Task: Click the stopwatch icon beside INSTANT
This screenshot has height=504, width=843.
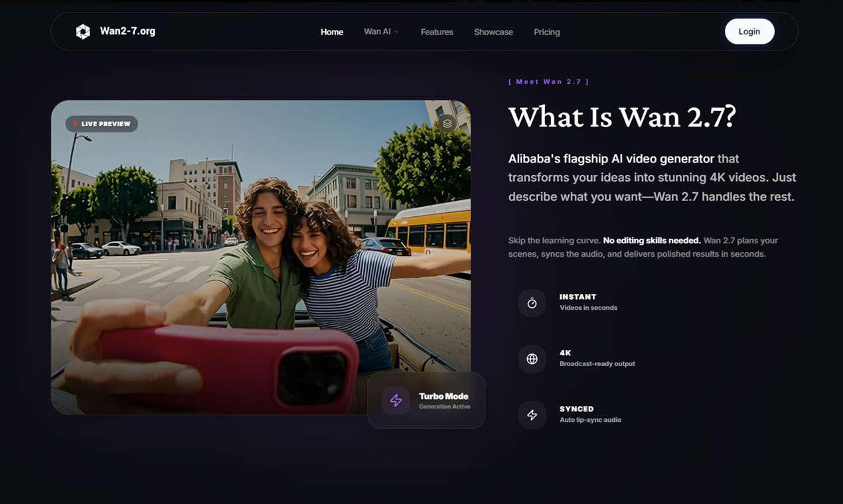Action: point(532,303)
